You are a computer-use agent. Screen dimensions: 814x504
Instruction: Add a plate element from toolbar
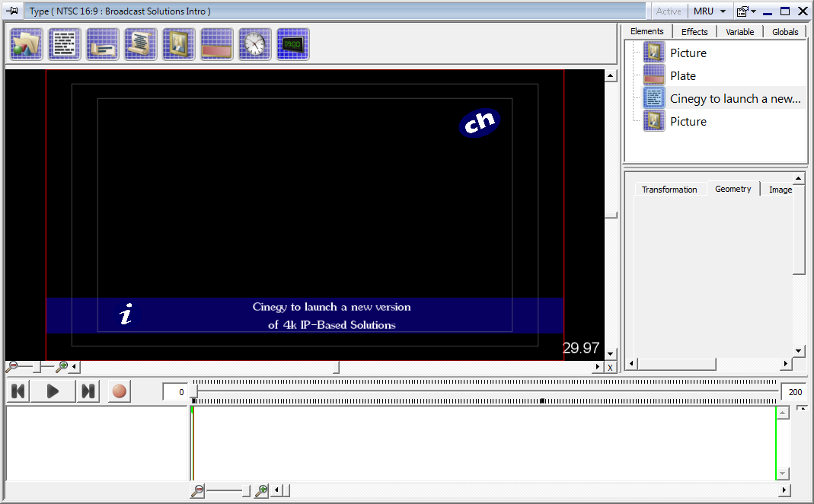coord(217,45)
